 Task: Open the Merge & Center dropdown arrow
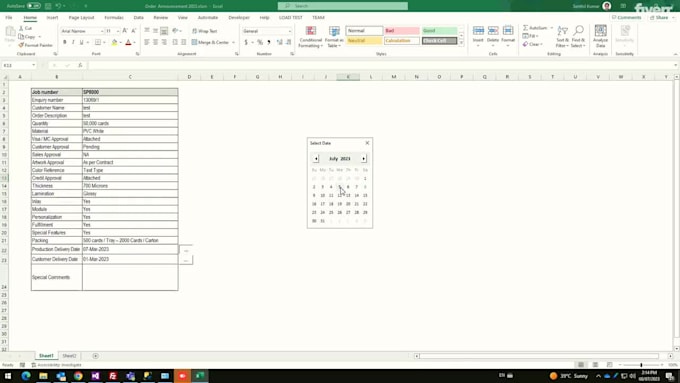(x=234, y=43)
